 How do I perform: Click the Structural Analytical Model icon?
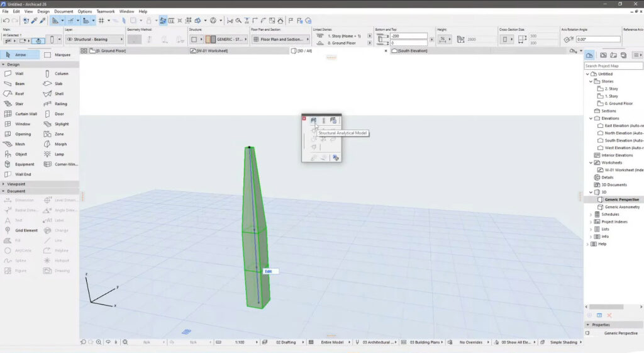click(x=313, y=120)
